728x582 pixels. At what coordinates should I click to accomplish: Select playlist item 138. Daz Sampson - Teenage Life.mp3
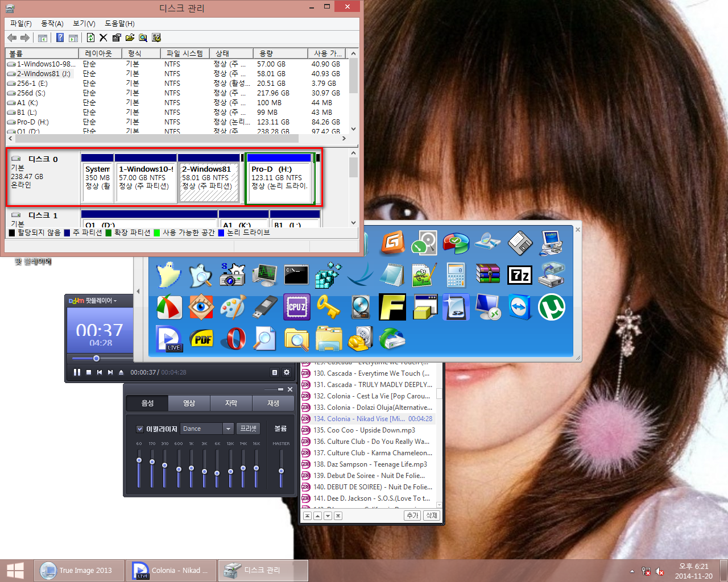tap(367, 464)
